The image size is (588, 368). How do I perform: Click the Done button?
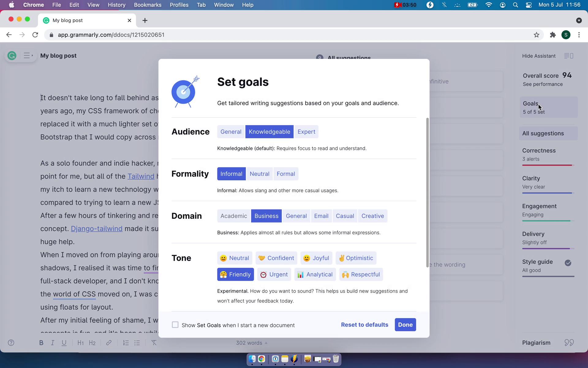coord(405,325)
